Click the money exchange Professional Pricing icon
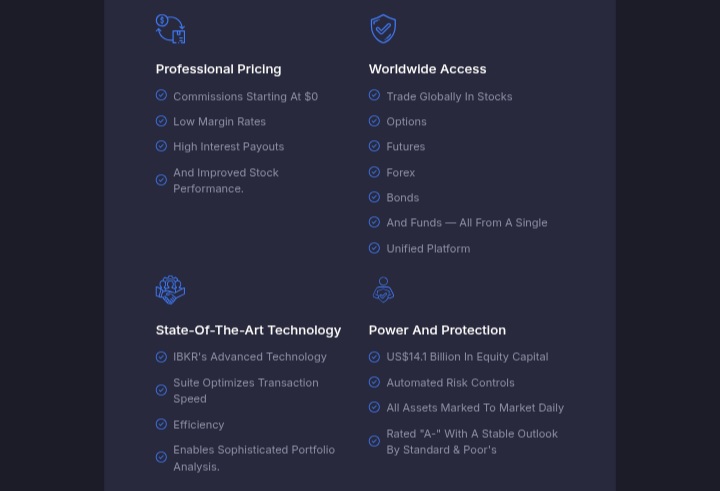 pos(171,29)
